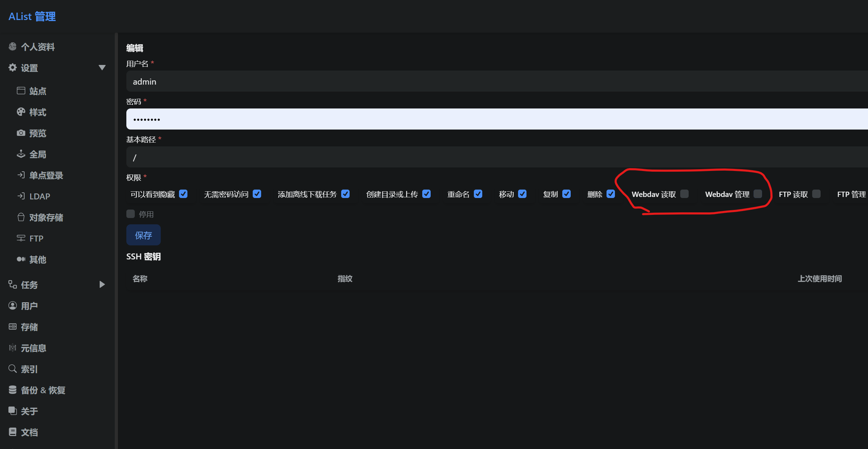Click the bucket icon for 对象存储

(21, 217)
